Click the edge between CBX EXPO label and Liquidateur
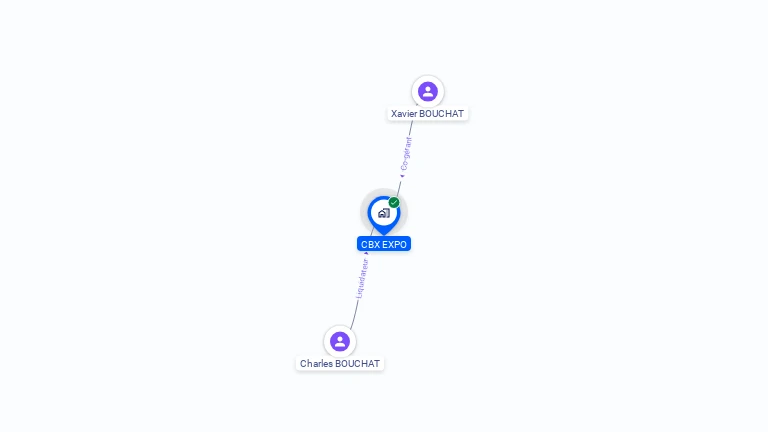 (366, 255)
